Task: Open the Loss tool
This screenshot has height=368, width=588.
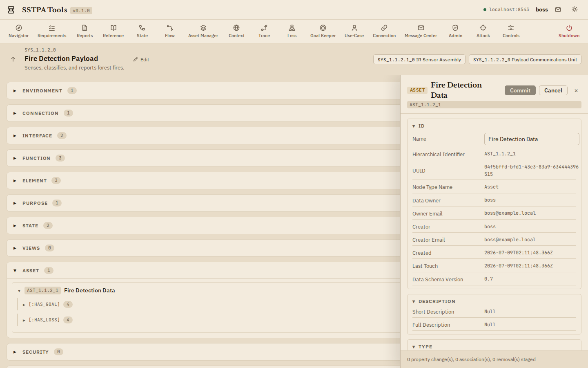Action: (x=292, y=31)
